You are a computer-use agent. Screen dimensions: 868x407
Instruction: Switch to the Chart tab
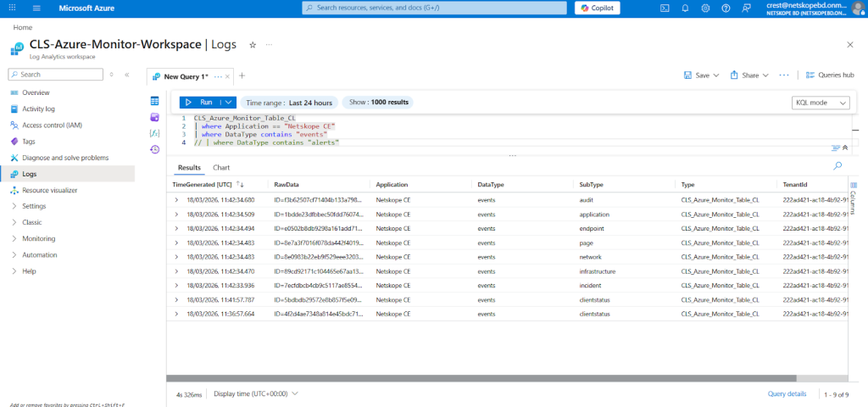(x=221, y=167)
